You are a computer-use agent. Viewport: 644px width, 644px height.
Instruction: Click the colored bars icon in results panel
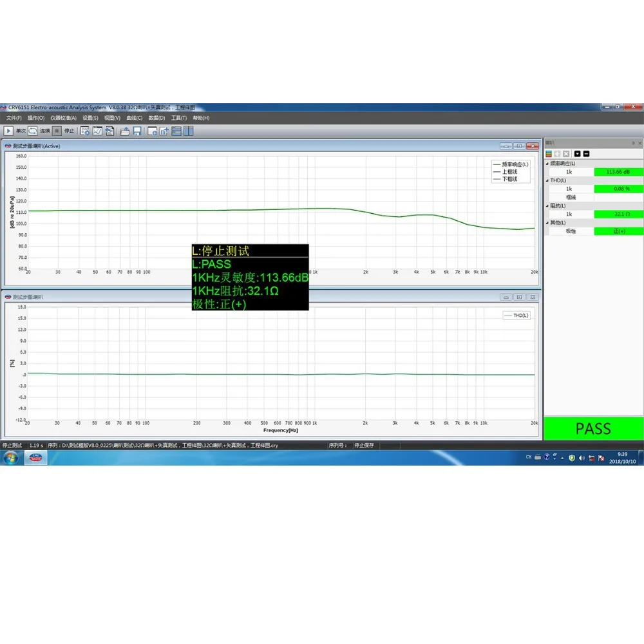coord(549,154)
